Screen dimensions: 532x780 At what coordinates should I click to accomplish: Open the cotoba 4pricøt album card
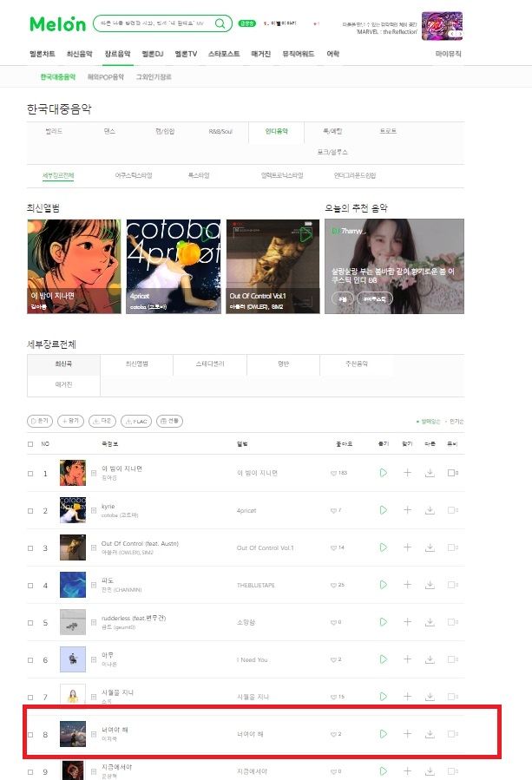(174, 266)
